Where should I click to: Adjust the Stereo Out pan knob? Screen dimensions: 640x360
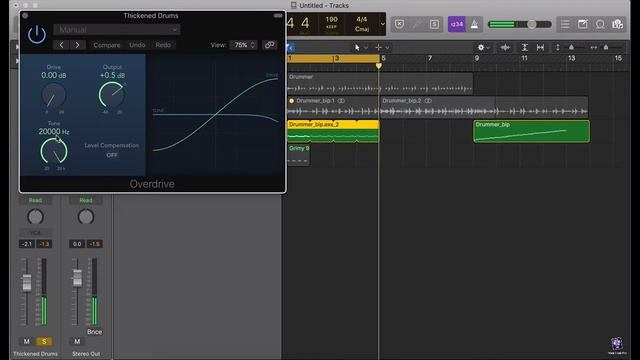tap(86, 217)
